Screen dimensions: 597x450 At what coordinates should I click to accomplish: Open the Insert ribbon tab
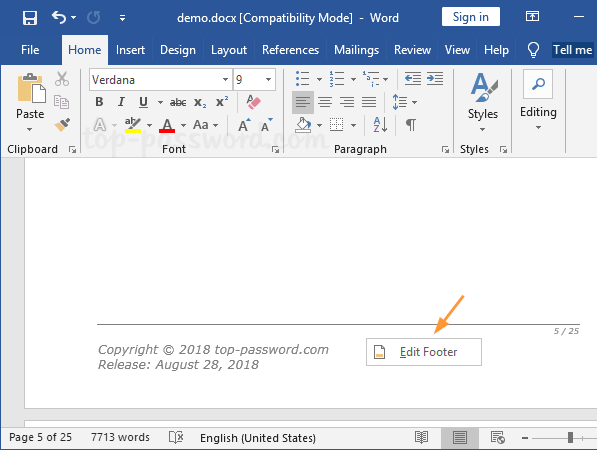[x=130, y=50]
